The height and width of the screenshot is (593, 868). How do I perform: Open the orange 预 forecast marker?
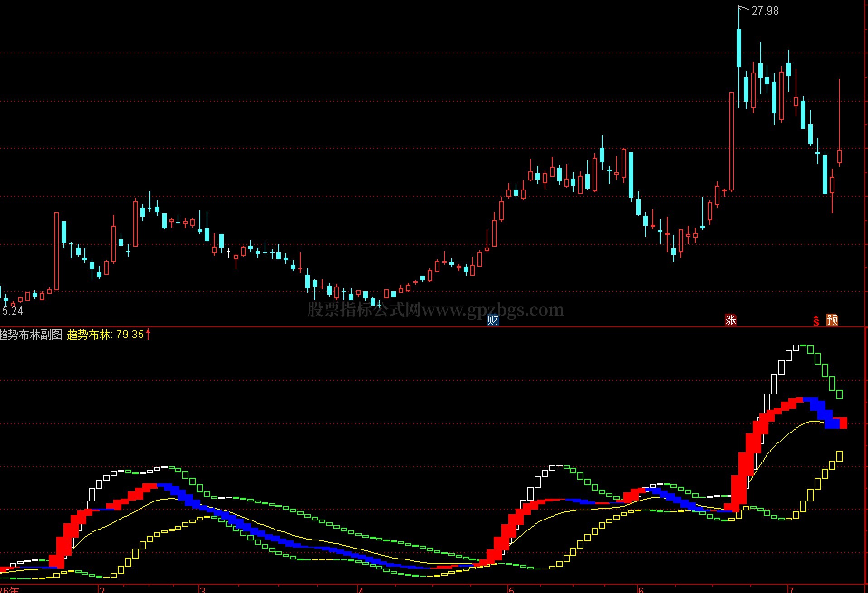(x=832, y=320)
